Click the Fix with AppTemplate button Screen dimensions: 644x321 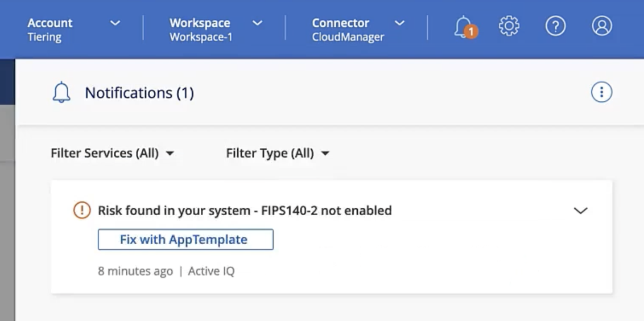185,240
